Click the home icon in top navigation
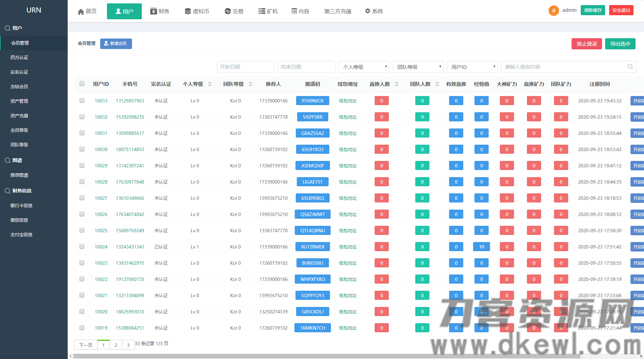 [81, 11]
